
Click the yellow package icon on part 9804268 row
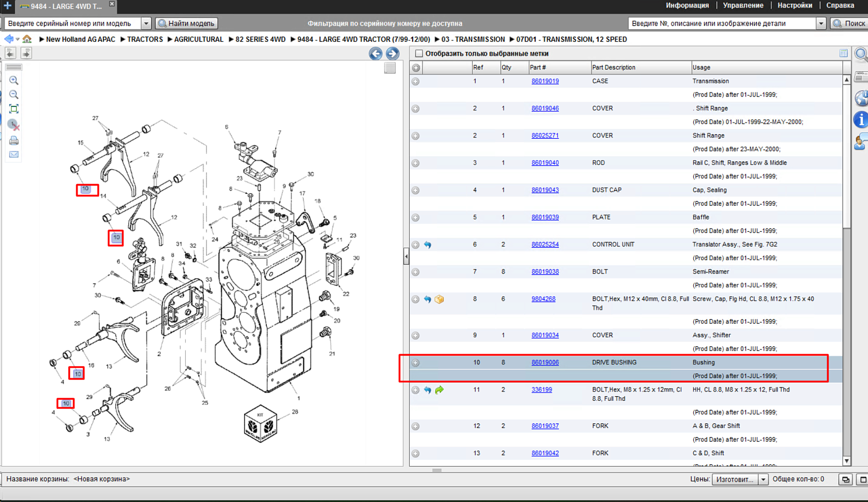click(x=439, y=300)
